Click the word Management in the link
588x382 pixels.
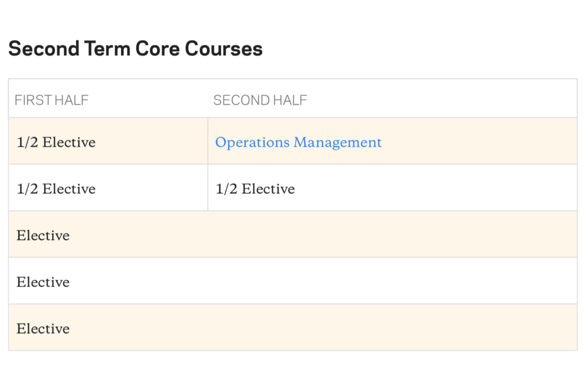click(x=338, y=143)
